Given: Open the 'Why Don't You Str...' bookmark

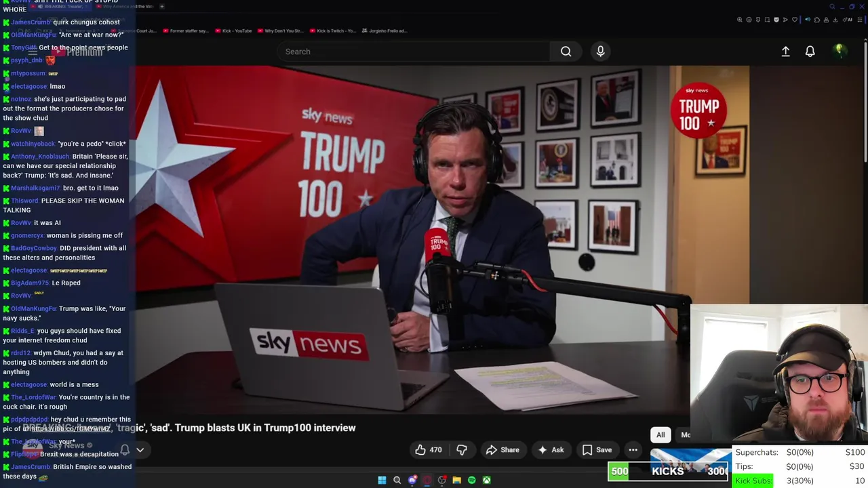Looking at the screenshot, I should pos(279,30).
